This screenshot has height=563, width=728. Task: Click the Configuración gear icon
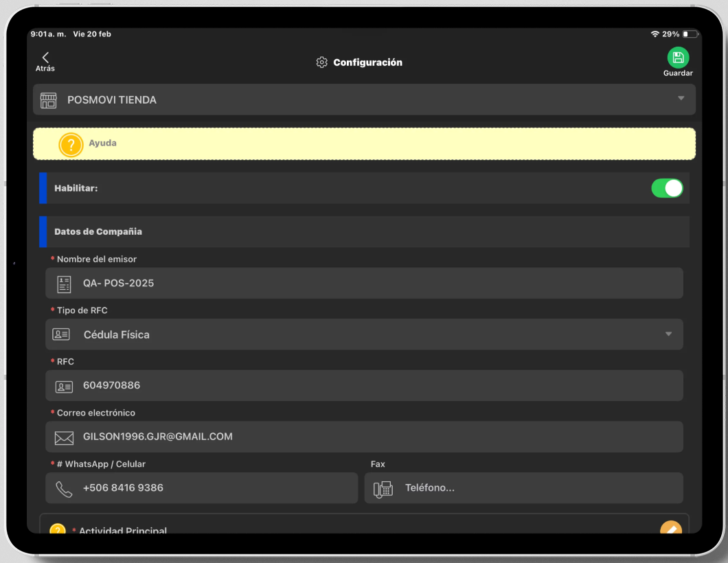click(321, 62)
